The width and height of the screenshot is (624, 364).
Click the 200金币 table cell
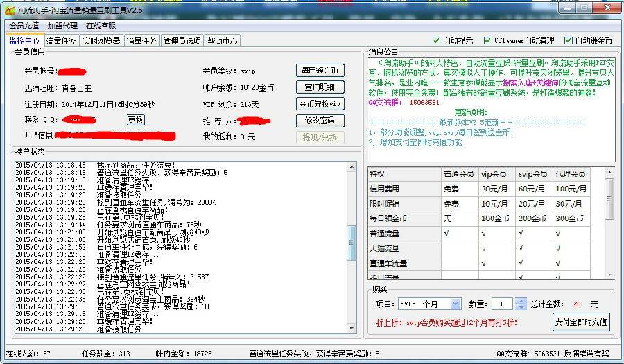point(534,218)
